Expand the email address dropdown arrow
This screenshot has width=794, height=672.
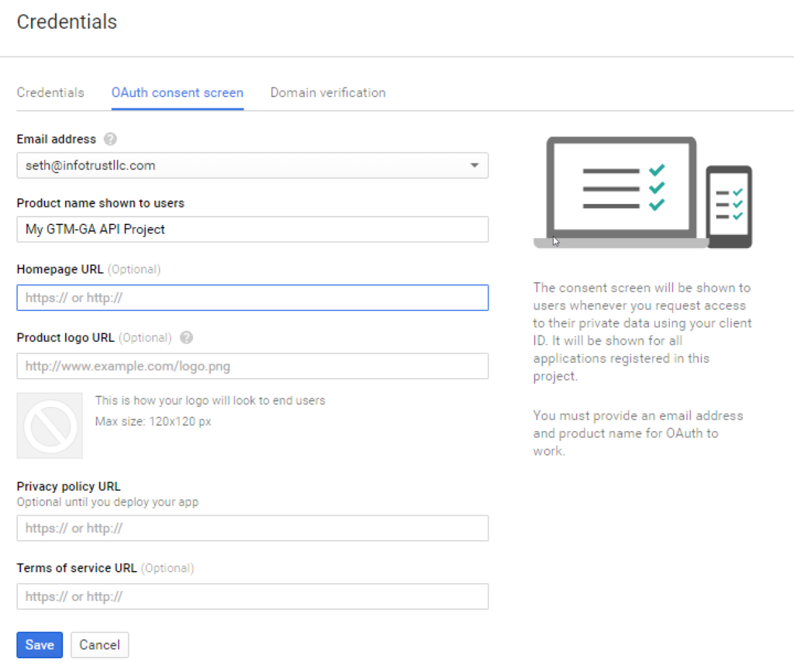point(474,166)
